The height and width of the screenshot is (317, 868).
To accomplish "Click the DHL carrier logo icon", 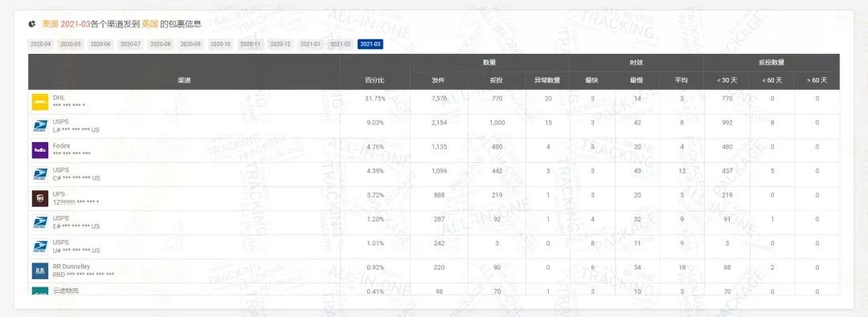I will click(40, 102).
